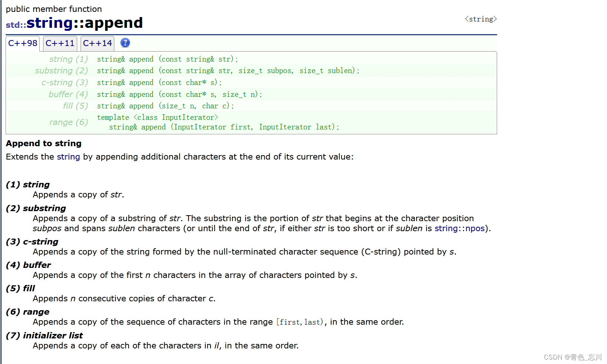The image size is (607, 364).
Task: Click the InputIterator first, last signature line
Action: tap(224, 127)
